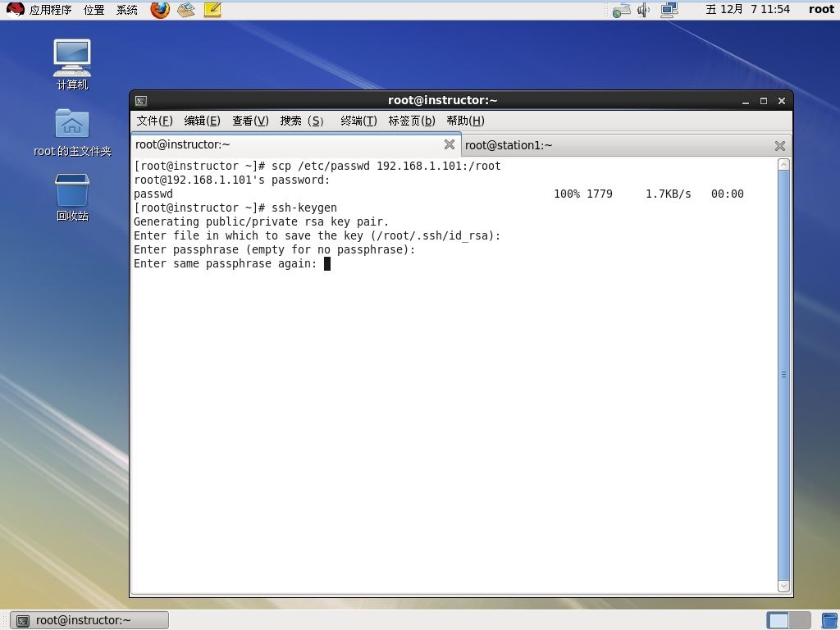Open the 查看(V) menu
The height and width of the screenshot is (630, 840).
(250, 121)
